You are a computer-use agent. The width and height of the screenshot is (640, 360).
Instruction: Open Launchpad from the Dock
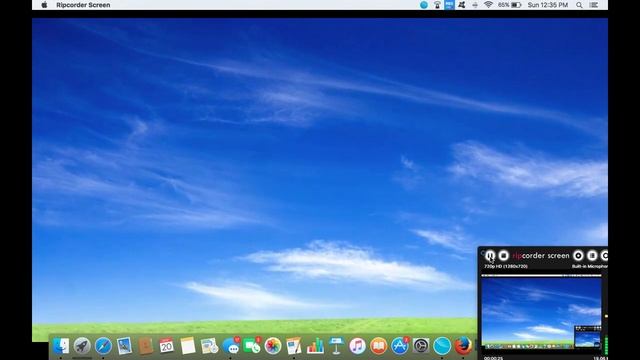click(82, 346)
